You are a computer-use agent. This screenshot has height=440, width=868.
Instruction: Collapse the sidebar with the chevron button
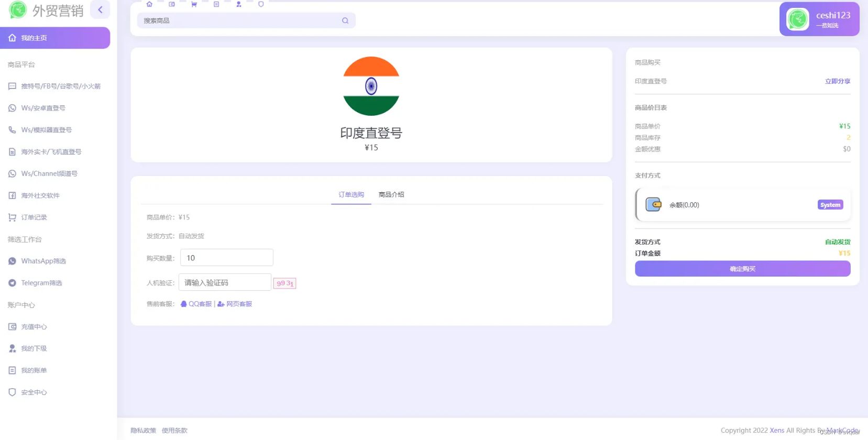point(100,9)
